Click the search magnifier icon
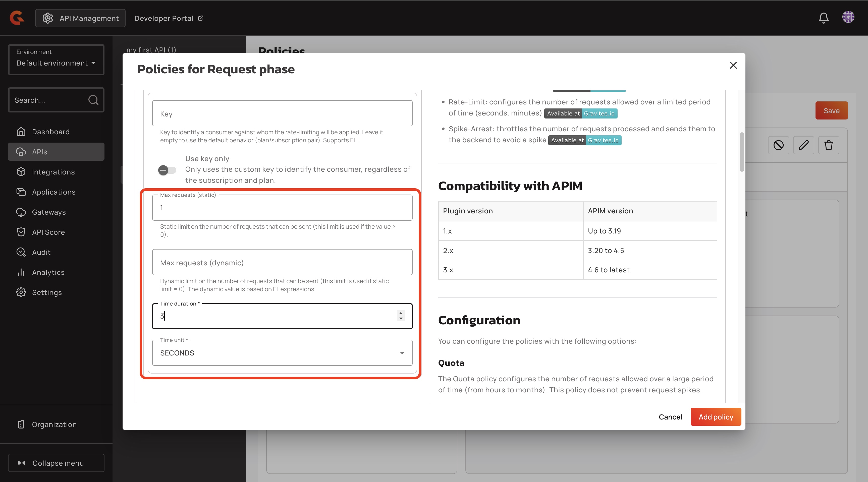The width and height of the screenshot is (868, 482). [x=93, y=100]
